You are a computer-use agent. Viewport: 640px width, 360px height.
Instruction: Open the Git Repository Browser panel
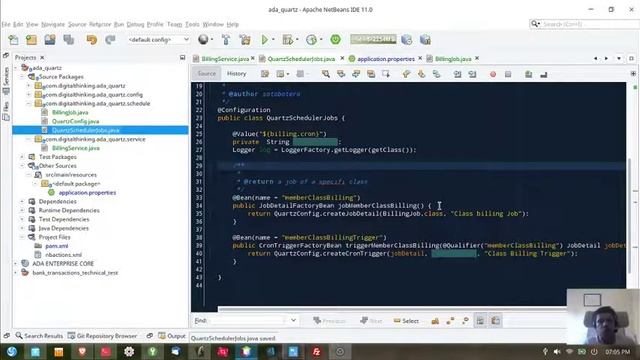tap(102, 336)
